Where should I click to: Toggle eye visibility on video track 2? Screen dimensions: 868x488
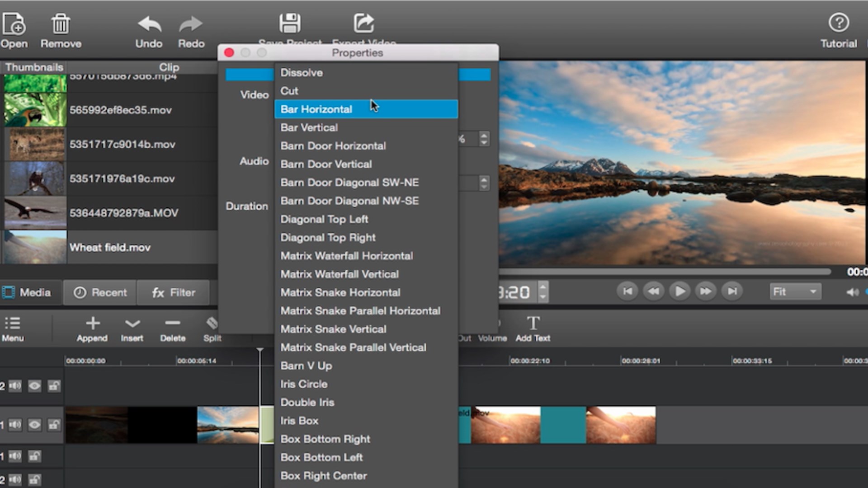point(34,386)
